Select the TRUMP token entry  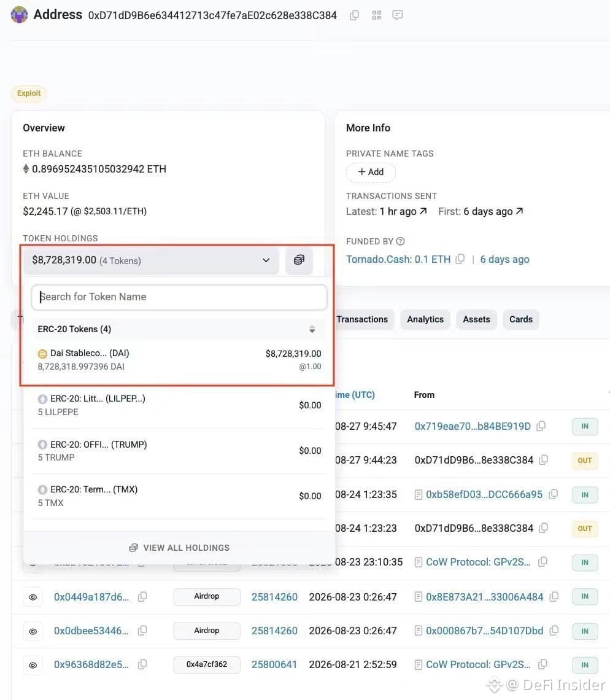pos(179,451)
